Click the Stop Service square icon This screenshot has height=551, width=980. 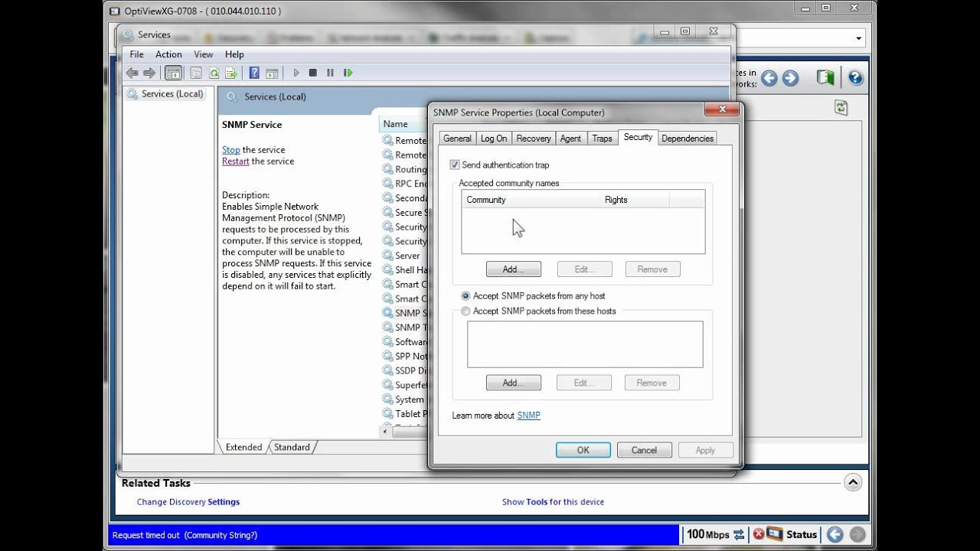point(312,73)
